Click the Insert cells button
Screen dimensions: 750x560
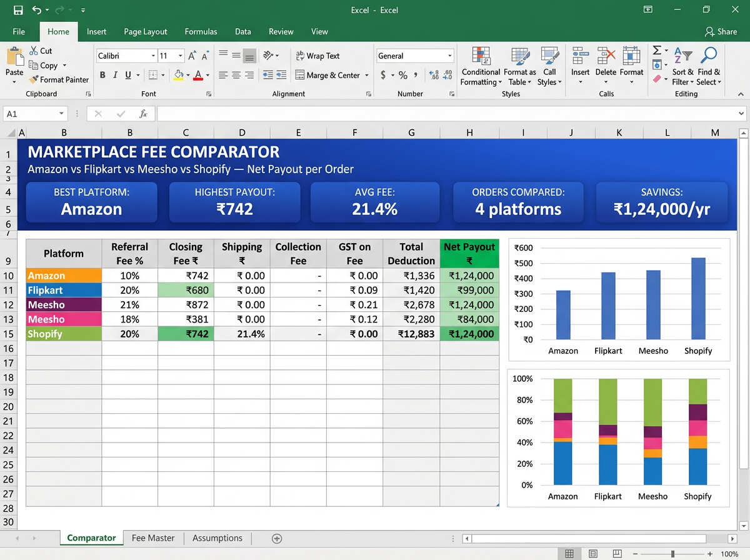pos(581,66)
